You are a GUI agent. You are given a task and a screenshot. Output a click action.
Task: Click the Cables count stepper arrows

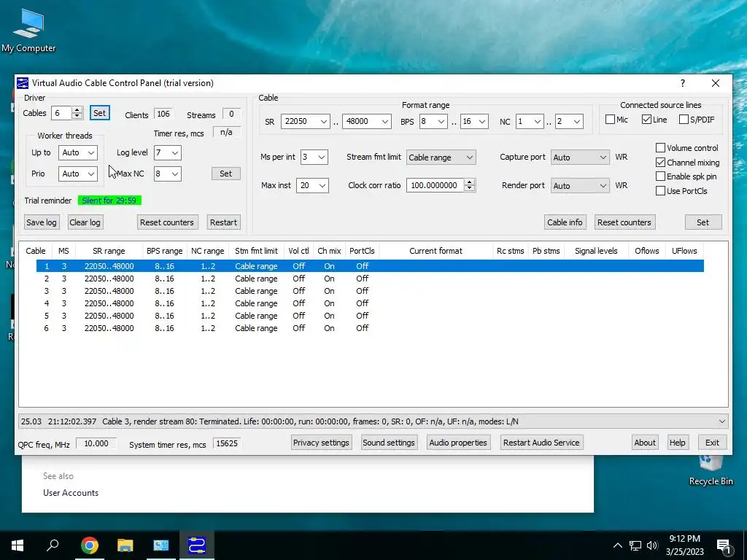pos(77,113)
